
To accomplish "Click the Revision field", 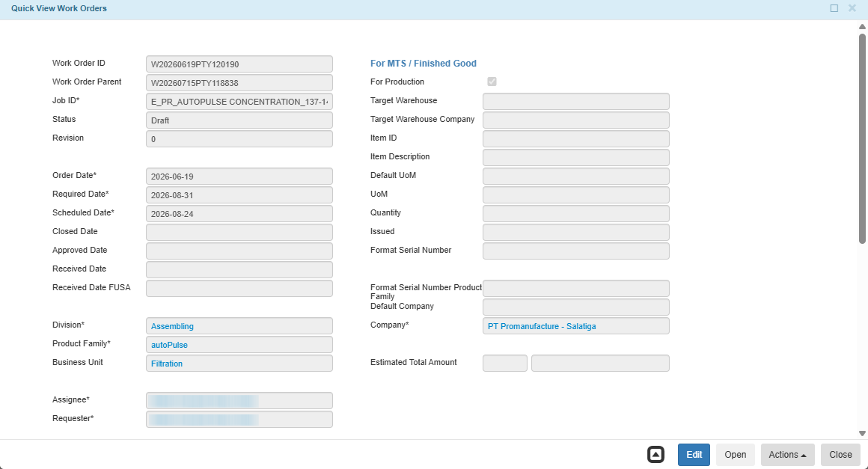I will click(x=239, y=139).
